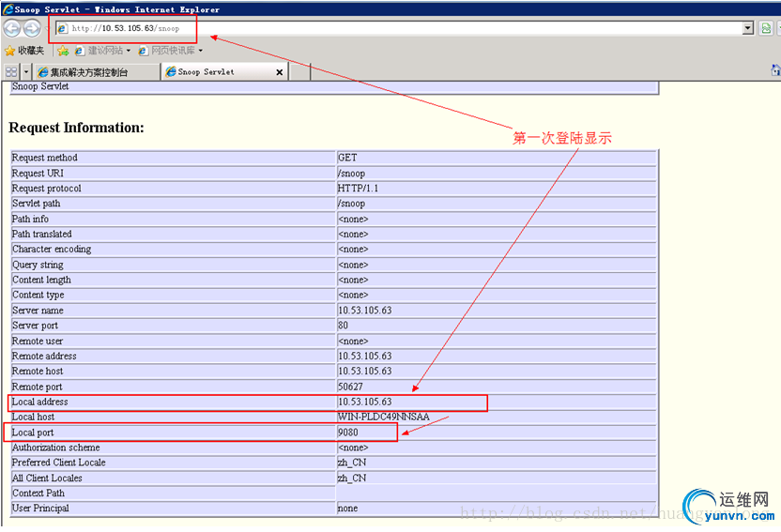Click the Local address label

[39, 402]
